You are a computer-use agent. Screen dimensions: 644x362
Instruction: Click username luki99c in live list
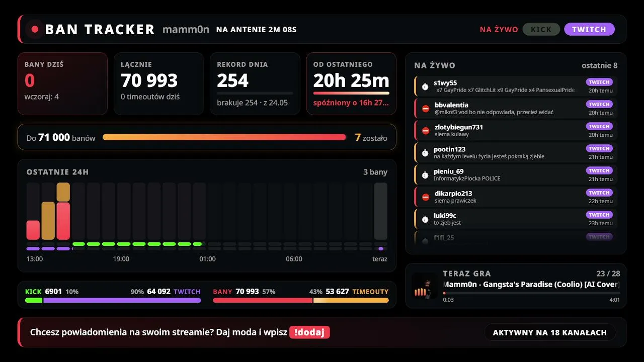coord(445,216)
